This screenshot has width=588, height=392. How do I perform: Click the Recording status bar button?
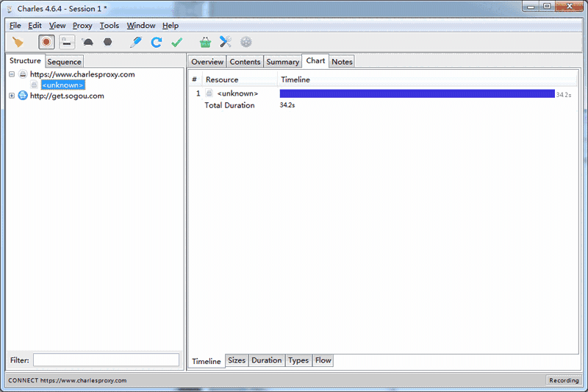pyautogui.click(x=564, y=380)
